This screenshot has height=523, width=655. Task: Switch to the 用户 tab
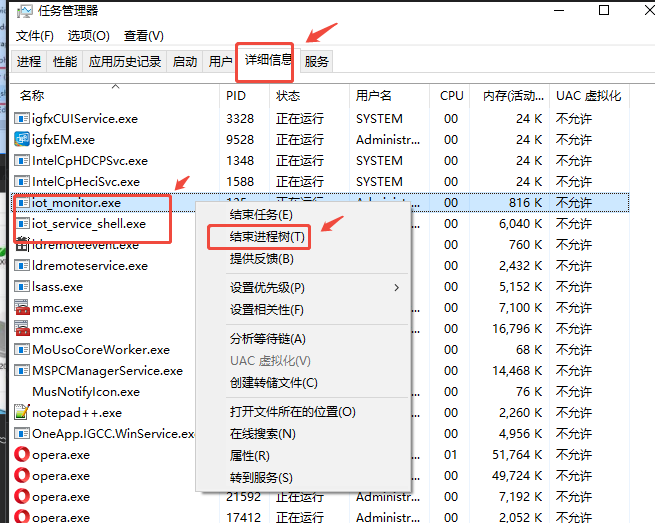click(x=220, y=62)
